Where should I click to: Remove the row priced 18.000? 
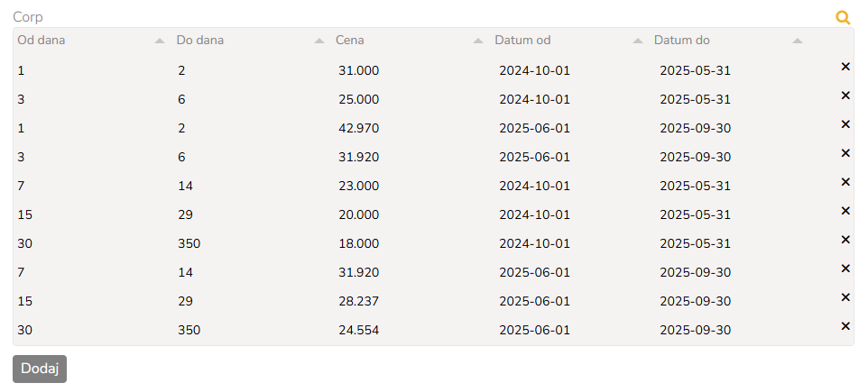click(x=845, y=240)
